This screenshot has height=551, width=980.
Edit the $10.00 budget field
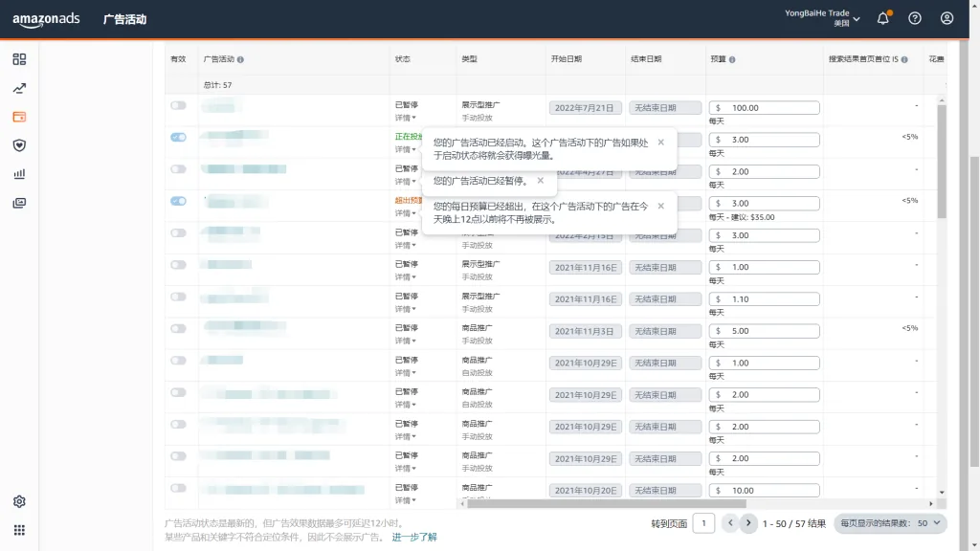pyautogui.click(x=764, y=491)
